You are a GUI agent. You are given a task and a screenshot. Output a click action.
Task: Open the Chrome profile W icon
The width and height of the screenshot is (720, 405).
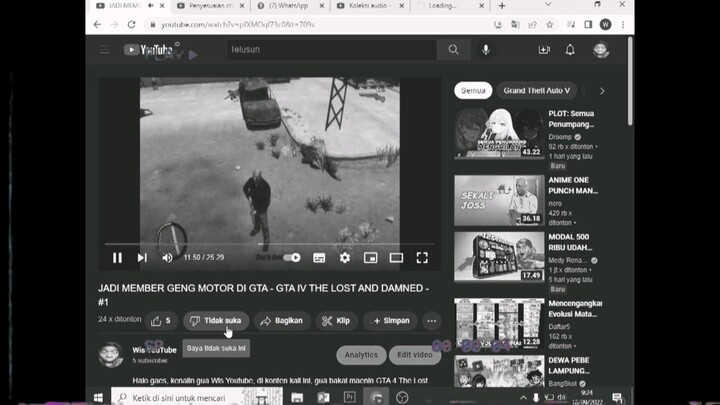point(606,25)
